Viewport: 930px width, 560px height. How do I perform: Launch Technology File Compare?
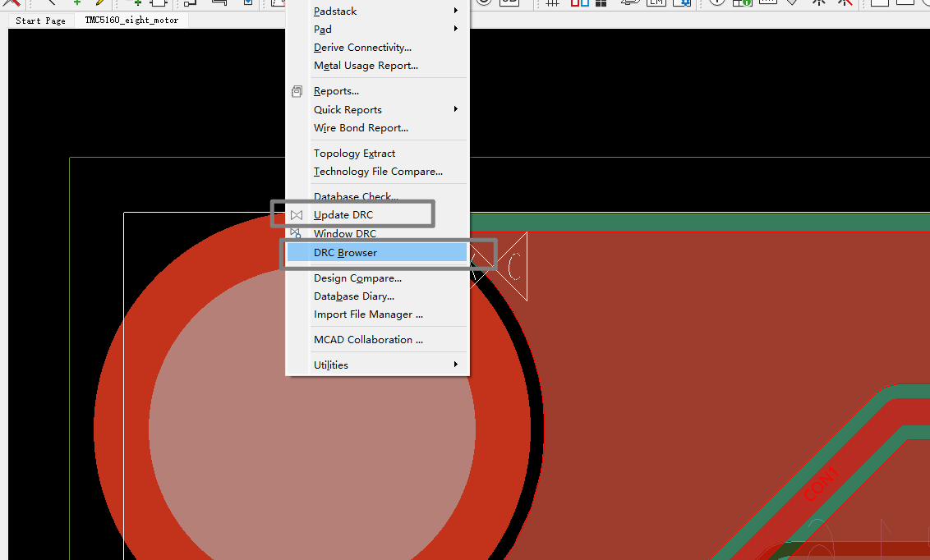378,172
